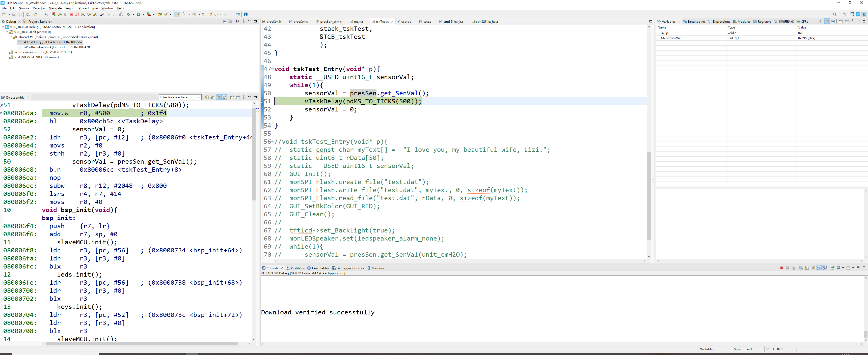Click the Disassembly vertical scrollbar thumb
Screen dimensions: 868x355
(x=254, y=154)
